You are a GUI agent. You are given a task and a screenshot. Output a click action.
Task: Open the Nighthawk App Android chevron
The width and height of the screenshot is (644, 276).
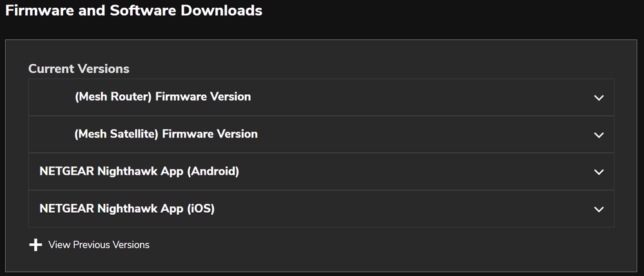pyautogui.click(x=599, y=172)
